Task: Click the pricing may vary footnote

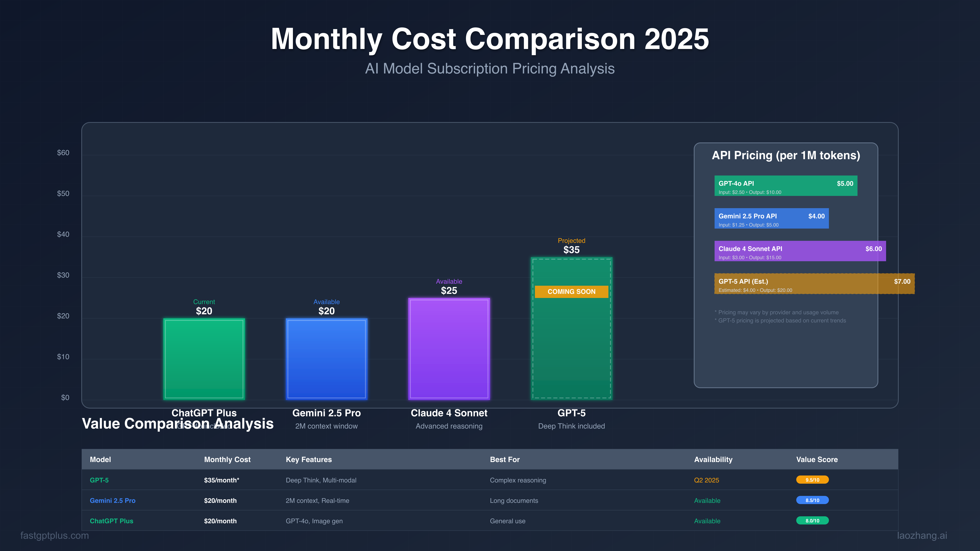Action: pos(776,312)
